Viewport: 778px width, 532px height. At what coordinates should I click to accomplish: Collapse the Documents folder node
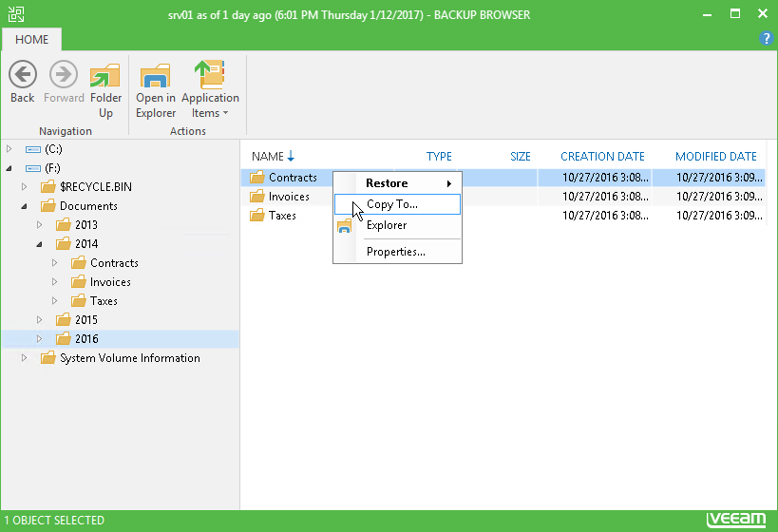(x=24, y=206)
